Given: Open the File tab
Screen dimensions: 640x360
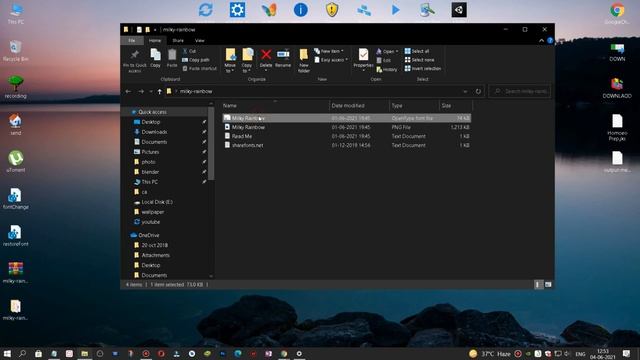Looking at the screenshot, I should click(131, 40).
